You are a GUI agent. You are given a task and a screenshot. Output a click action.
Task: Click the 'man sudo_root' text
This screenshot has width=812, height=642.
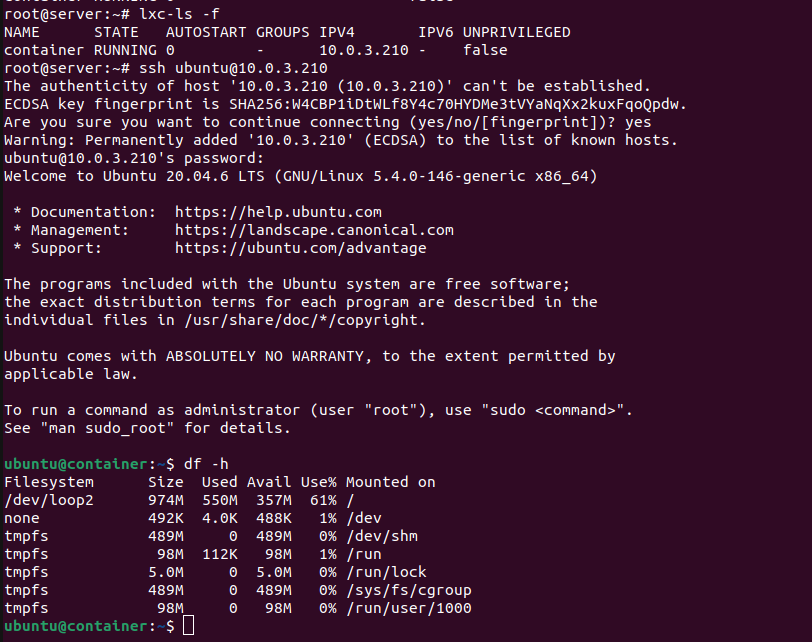pyautogui.click(x=107, y=428)
